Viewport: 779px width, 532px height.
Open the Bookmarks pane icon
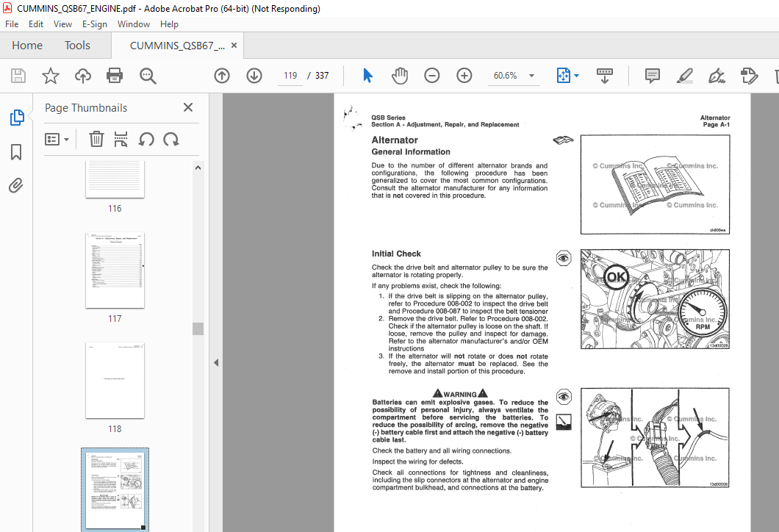[x=16, y=152]
